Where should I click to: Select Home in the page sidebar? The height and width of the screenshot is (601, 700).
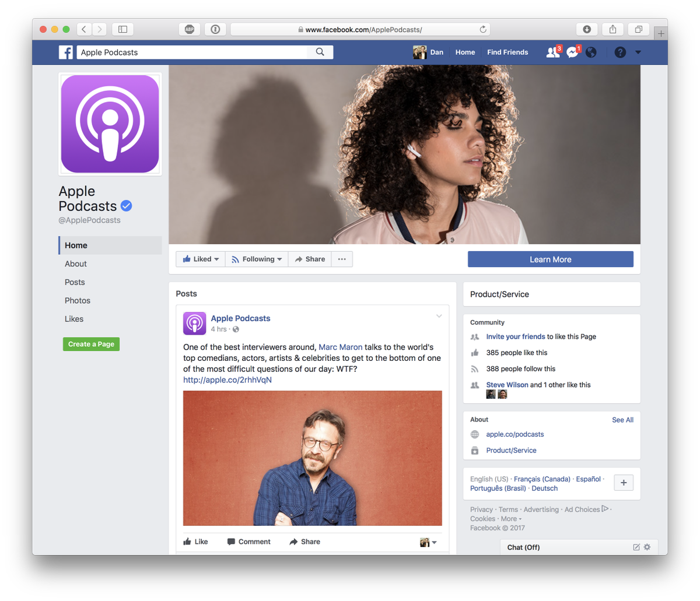tap(110, 245)
